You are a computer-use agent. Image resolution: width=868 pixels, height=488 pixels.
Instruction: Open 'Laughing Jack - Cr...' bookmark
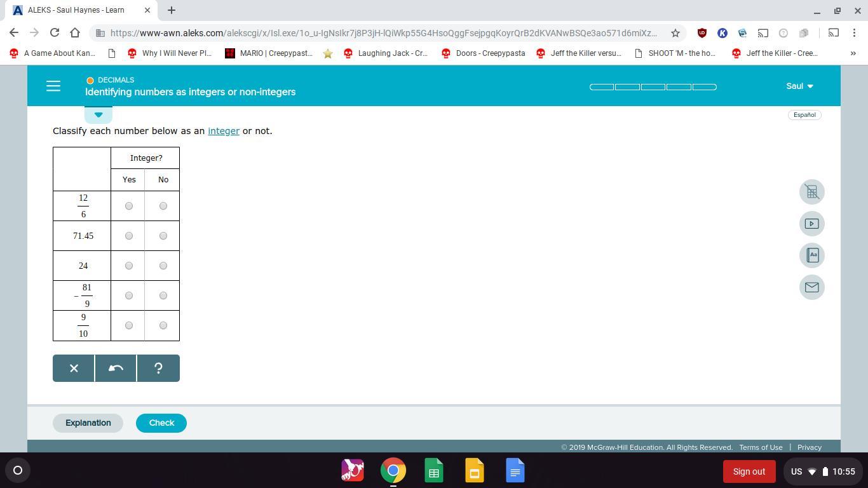pyautogui.click(x=386, y=53)
